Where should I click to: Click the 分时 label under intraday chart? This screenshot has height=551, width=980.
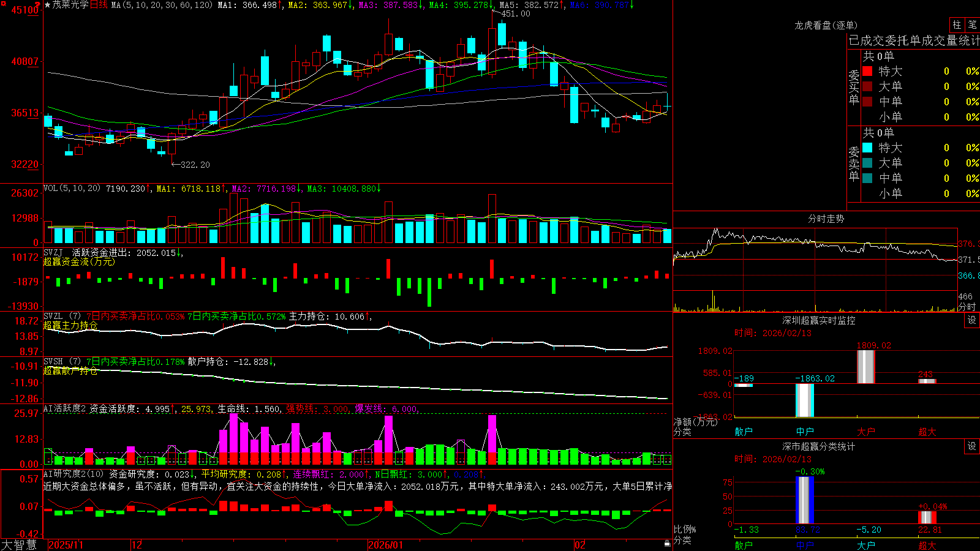[967, 307]
